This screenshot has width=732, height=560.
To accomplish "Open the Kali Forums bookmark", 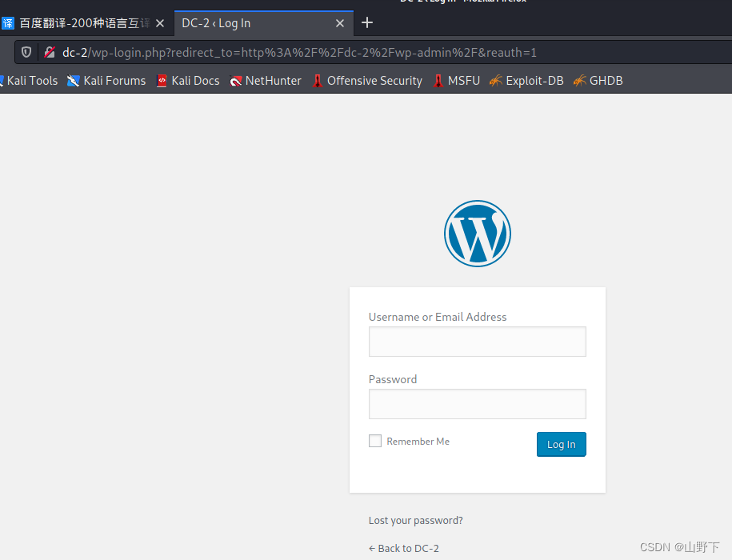I will point(106,81).
